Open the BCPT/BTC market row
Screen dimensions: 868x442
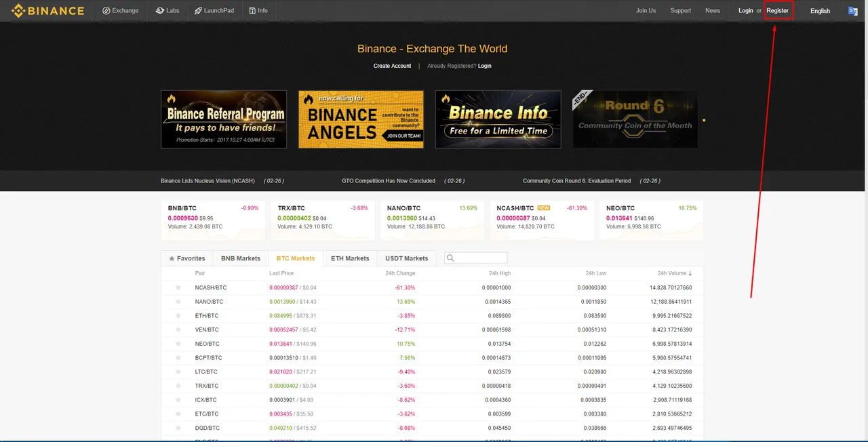point(432,358)
